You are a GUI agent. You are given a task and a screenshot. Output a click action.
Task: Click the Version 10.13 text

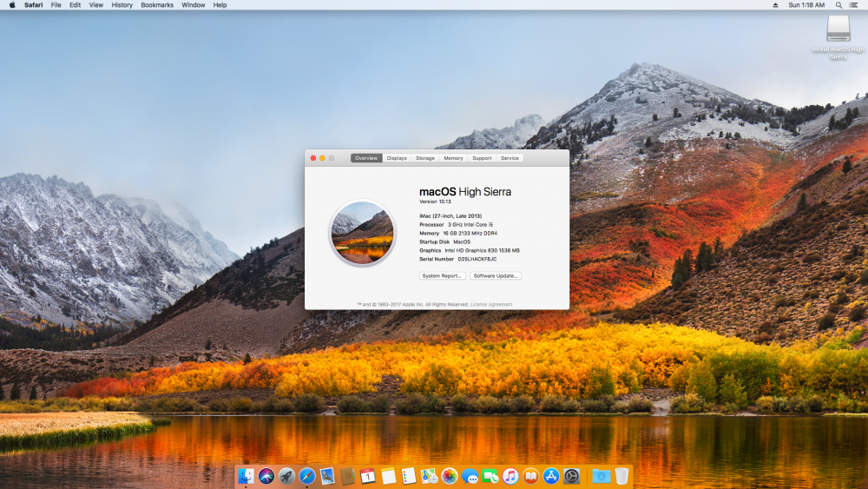435,202
